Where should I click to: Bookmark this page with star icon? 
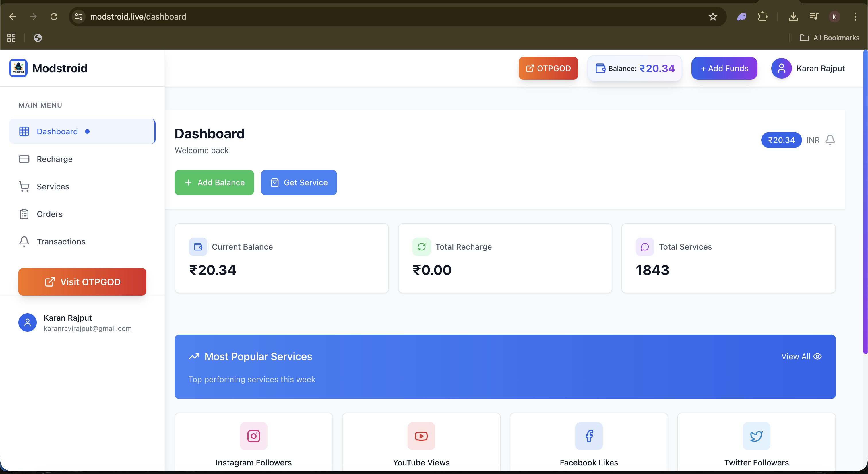click(x=713, y=17)
